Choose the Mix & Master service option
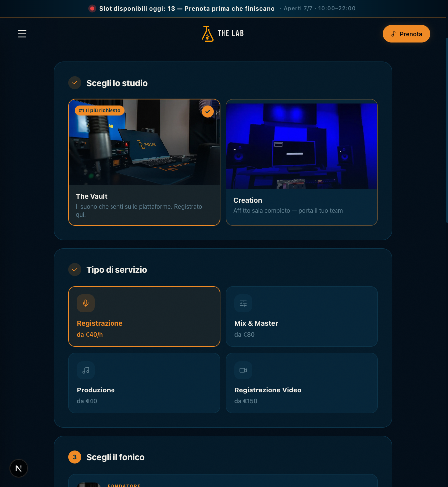Image resolution: width=448 pixels, height=487 pixels. pos(302,316)
